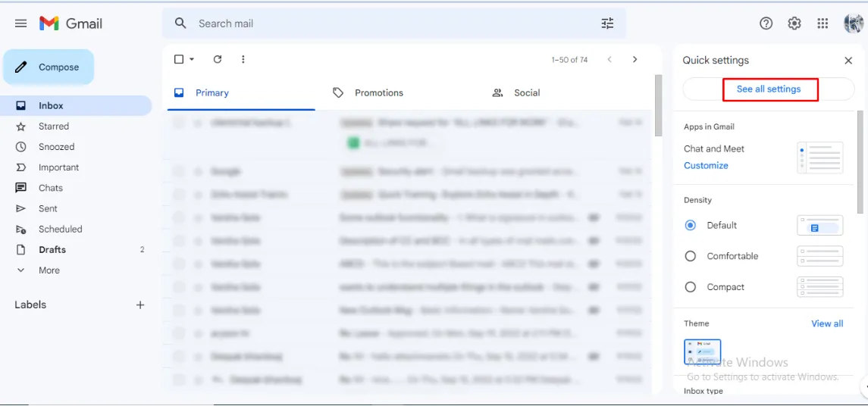The height and width of the screenshot is (406, 868).
Task: Click the 1–50 of 74 counter
Action: coord(569,60)
